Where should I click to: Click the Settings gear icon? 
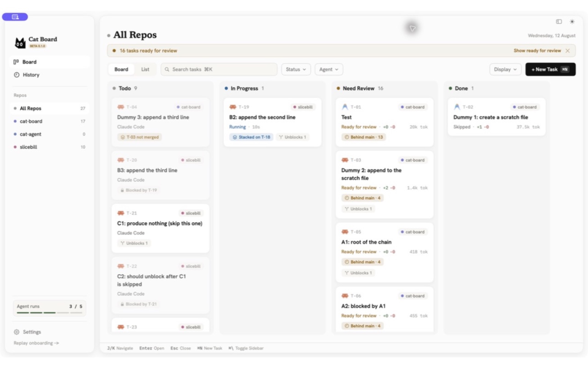(x=17, y=332)
